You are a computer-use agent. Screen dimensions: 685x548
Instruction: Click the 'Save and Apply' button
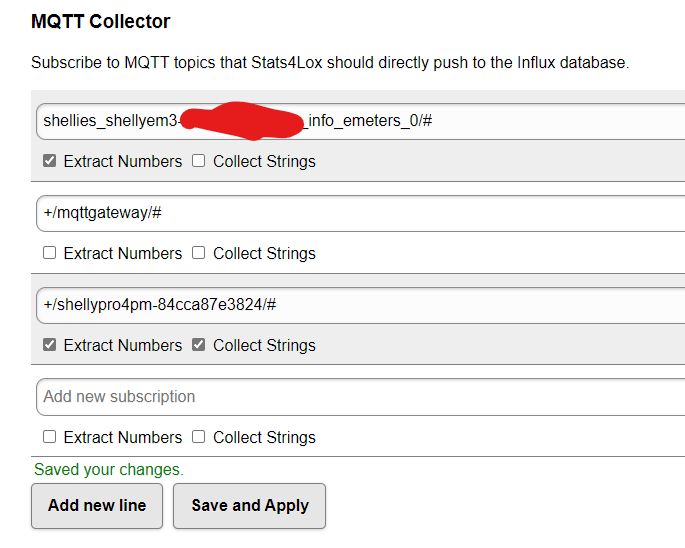[249, 505]
